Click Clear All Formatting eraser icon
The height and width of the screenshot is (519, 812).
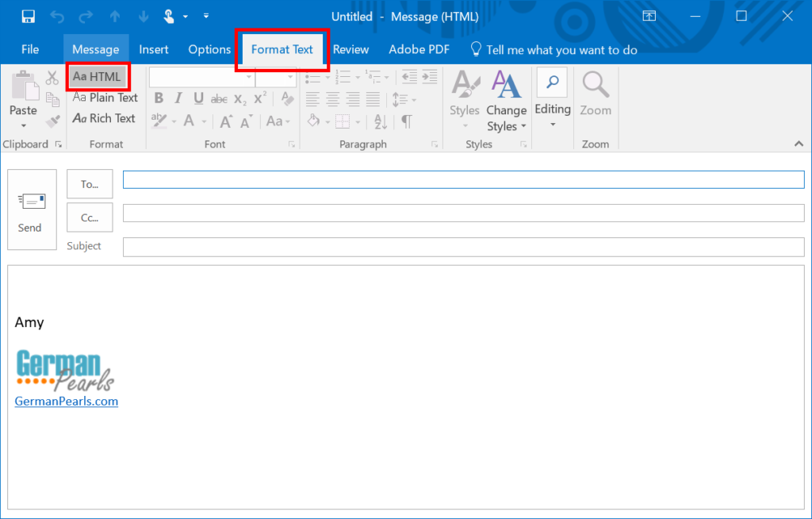[287, 98]
